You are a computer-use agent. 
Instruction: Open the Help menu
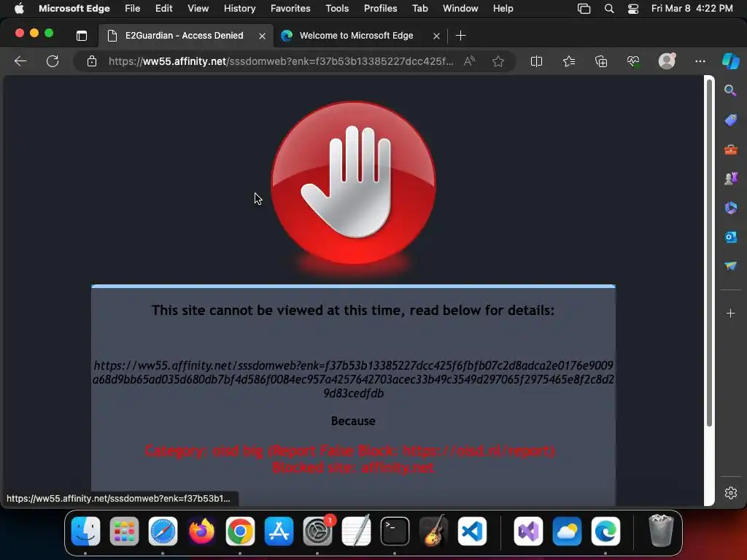(x=503, y=9)
